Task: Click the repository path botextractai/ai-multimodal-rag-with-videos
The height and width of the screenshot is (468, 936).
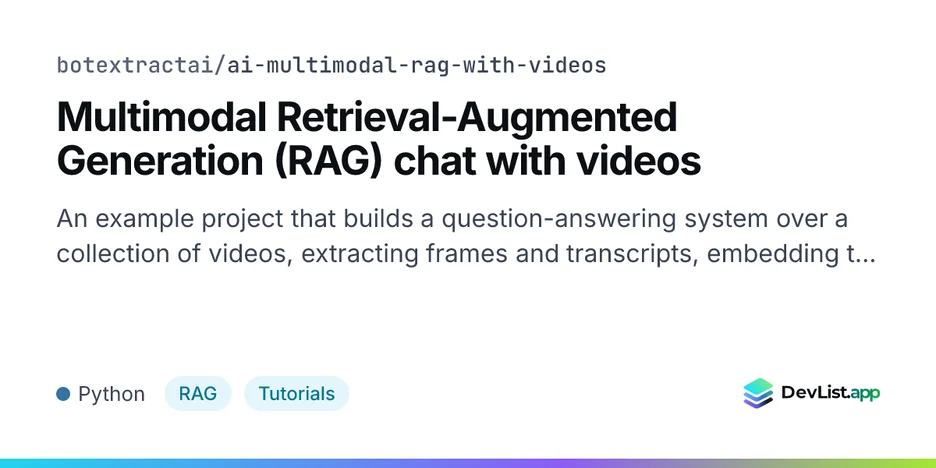Action: click(331, 65)
